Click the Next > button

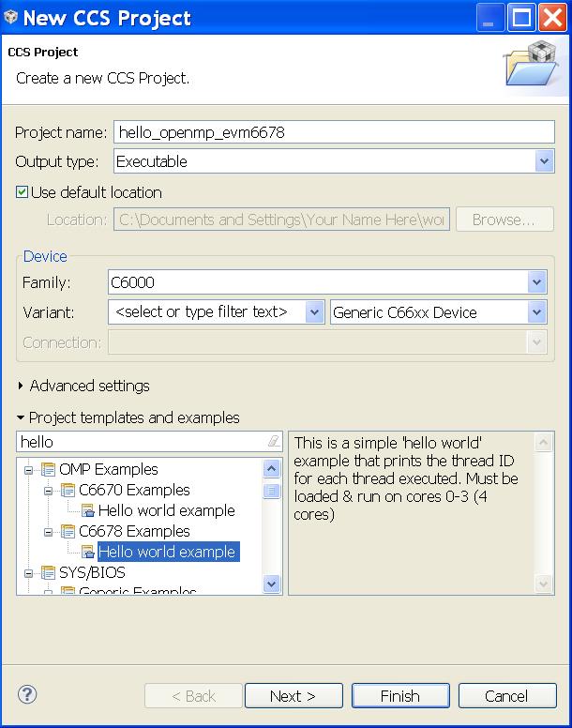click(x=293, y=696)
